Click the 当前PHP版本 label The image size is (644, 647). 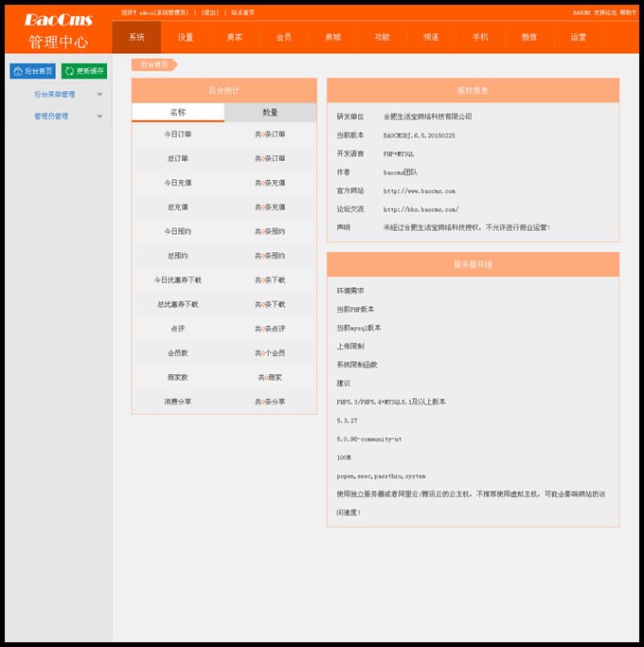pos(356,310)
